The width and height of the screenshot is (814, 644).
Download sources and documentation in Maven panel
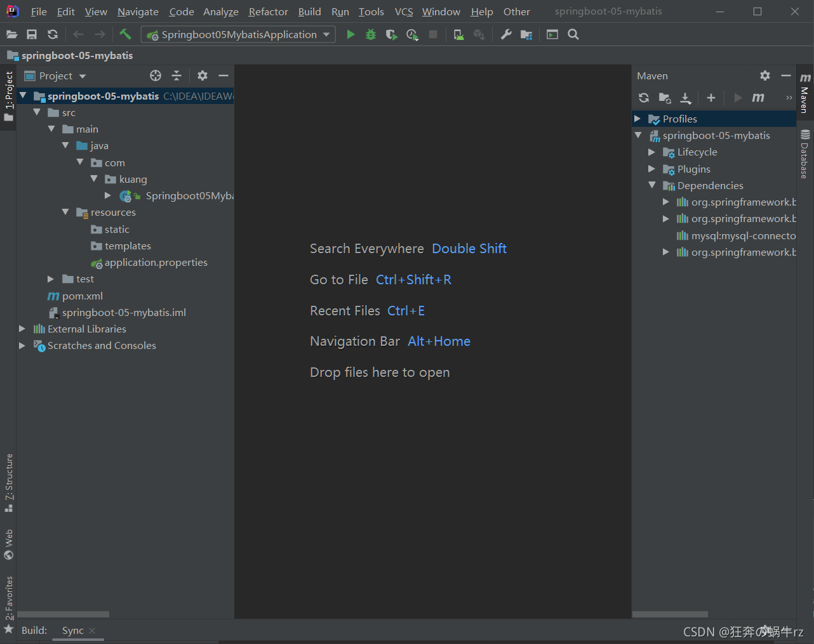click(686, 98)
